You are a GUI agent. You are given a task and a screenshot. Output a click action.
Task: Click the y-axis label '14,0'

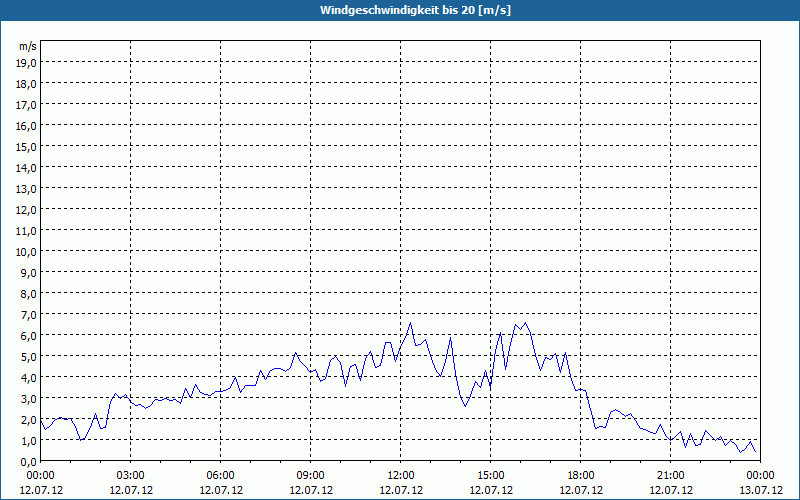click(x=27, y=168)
